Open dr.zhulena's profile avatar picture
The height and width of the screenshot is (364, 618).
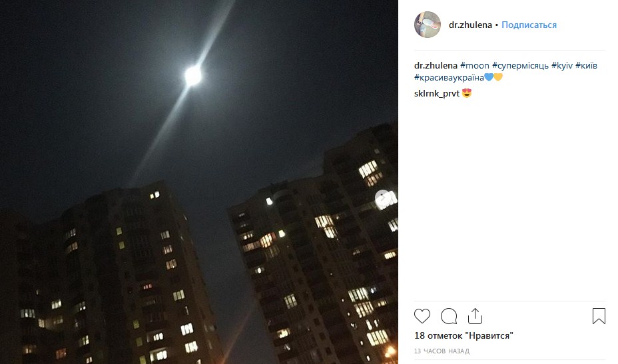coord(428,25)
